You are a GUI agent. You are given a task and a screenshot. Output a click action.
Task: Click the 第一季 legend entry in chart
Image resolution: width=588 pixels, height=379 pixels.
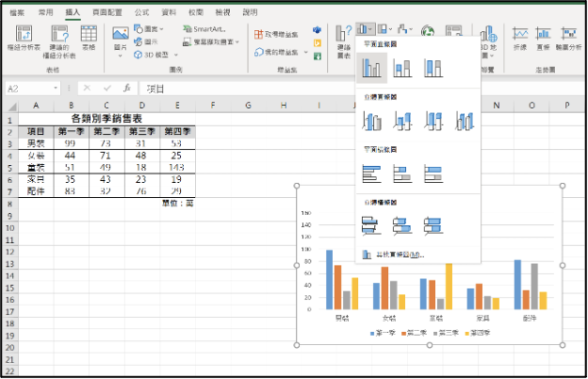click(x=383, y=333)
